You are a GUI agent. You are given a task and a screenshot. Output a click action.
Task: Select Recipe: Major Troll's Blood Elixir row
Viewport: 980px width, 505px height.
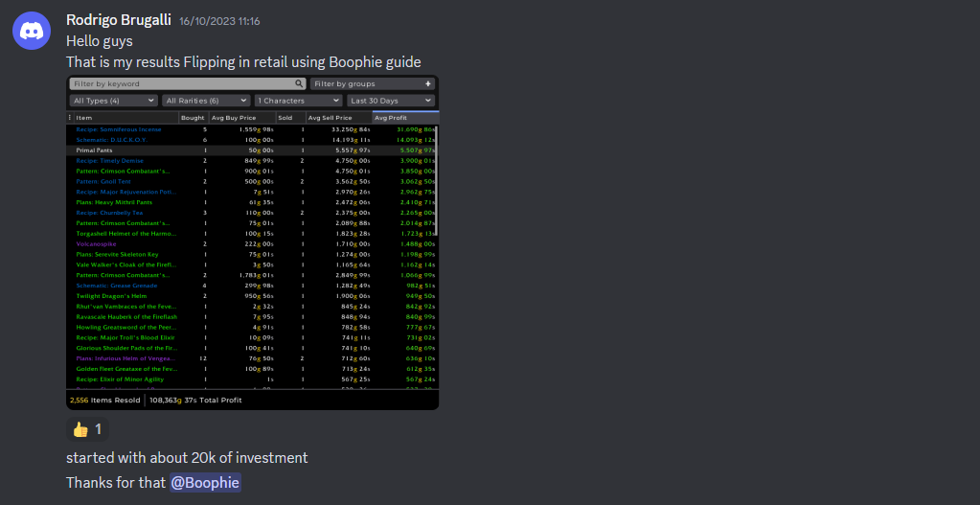coord(251,337)
